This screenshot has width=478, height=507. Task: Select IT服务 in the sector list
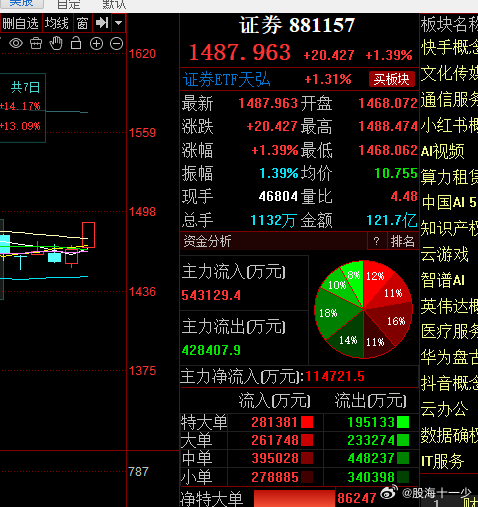pos(442,461)
